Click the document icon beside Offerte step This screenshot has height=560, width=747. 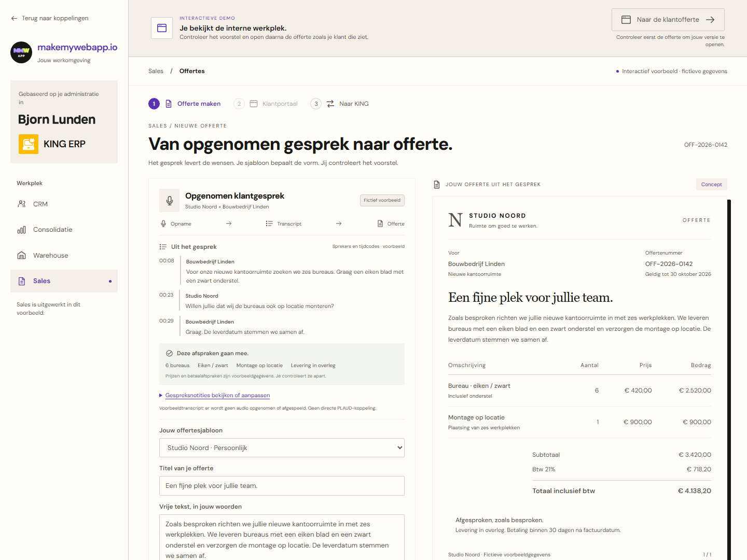[380, 224]
